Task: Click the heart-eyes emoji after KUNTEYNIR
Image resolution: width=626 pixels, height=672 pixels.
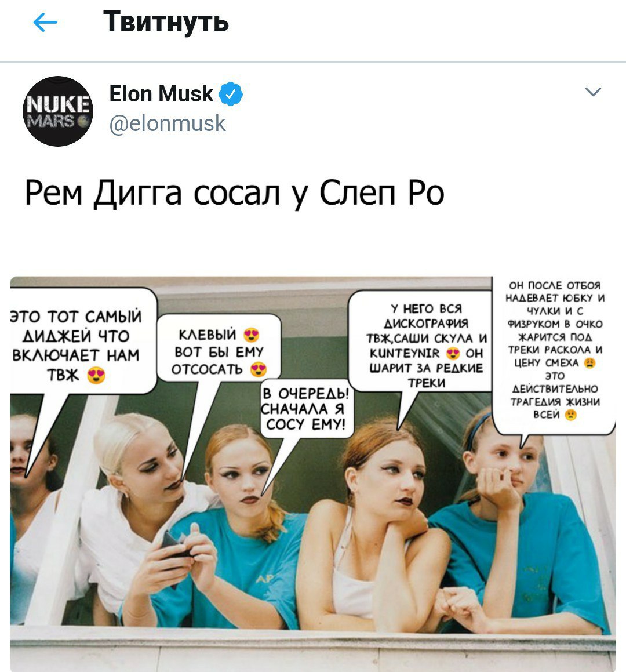Action: click(453, 354)
